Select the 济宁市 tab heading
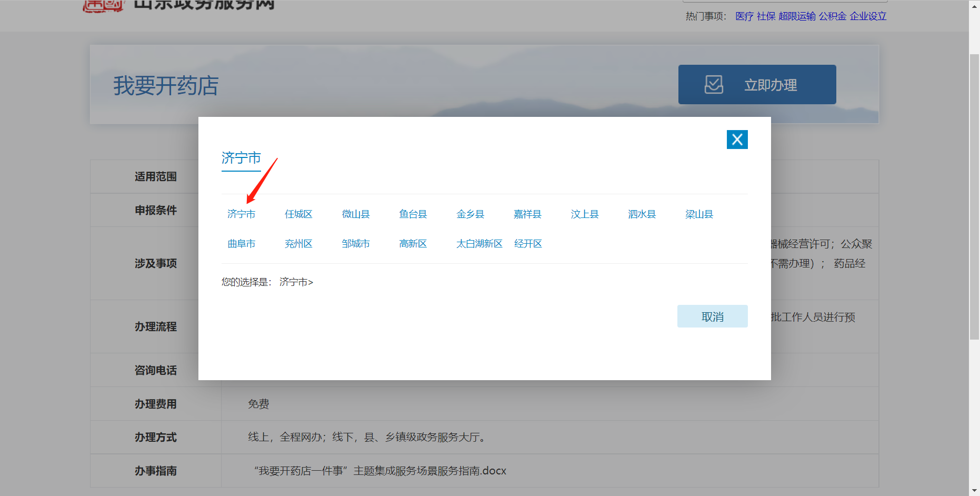This screenshot has height=496, width=980. click(241, 158)
